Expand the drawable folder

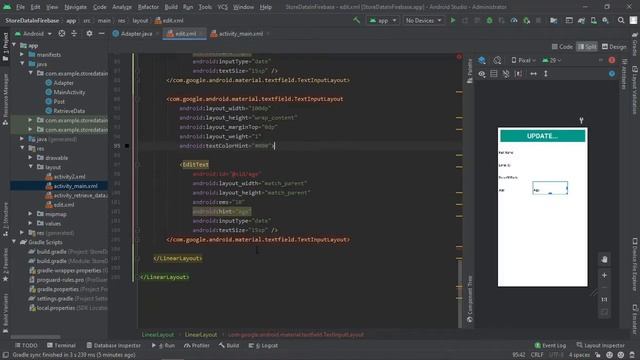pos(31,158)
